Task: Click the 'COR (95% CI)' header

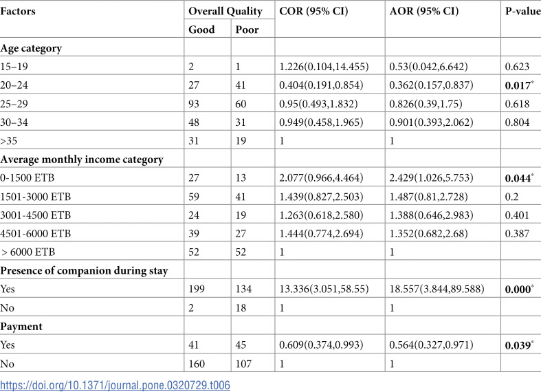Action: pos(313,11)
